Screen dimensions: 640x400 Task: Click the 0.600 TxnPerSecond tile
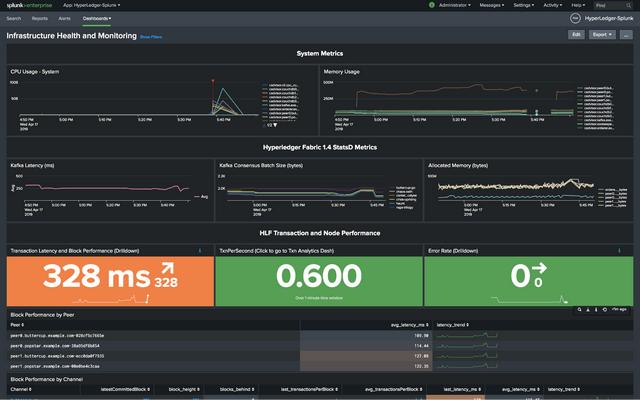319,281
